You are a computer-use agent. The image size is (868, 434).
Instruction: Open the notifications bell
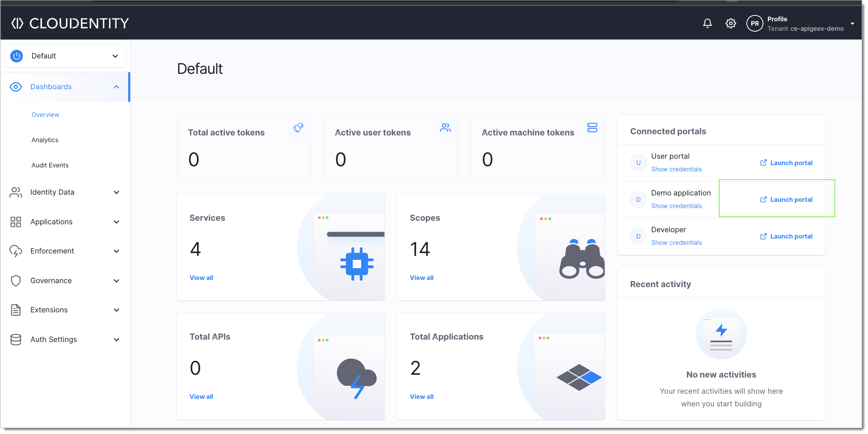(x=707, y=23)
